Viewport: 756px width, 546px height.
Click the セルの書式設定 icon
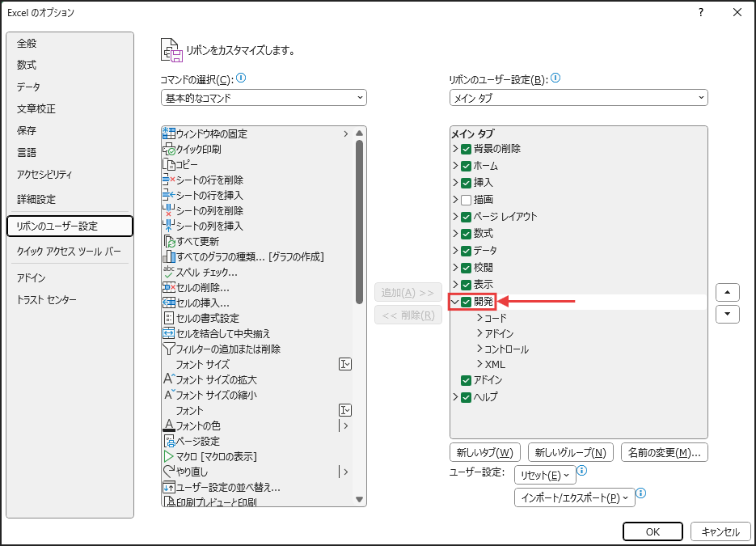(169, 319)
